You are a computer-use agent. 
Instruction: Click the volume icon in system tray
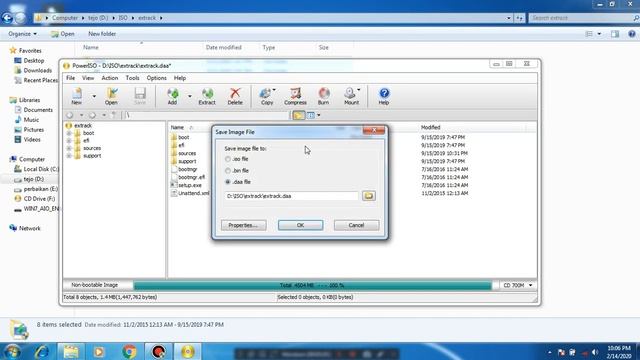[594, 352]
